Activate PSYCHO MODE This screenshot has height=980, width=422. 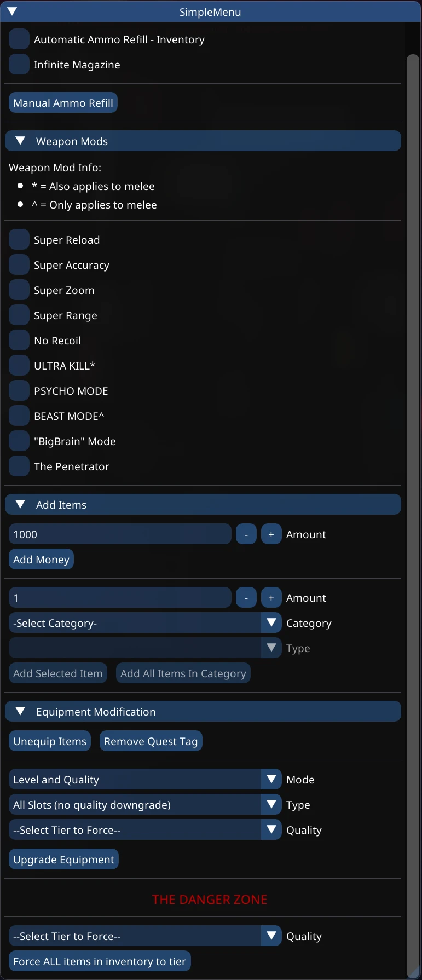click(19, 390)
